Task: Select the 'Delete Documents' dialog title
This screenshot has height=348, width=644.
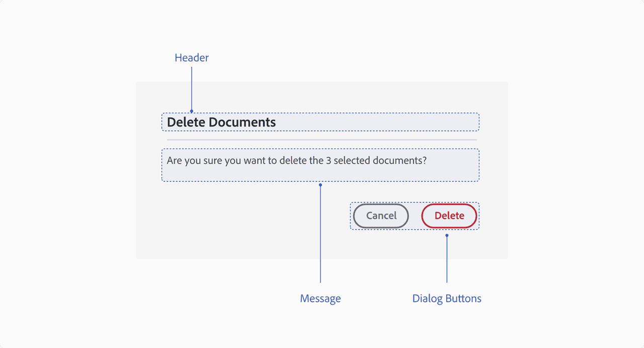Action: point(221,122)
